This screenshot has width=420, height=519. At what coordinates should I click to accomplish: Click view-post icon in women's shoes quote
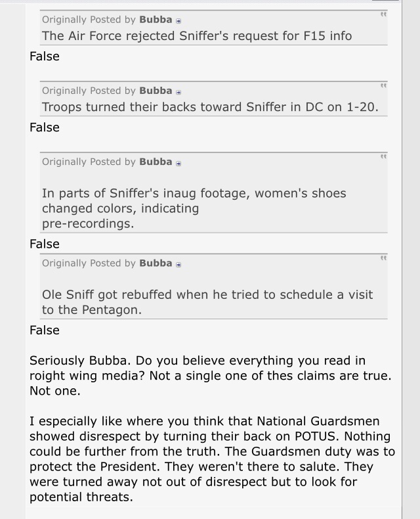178,162
